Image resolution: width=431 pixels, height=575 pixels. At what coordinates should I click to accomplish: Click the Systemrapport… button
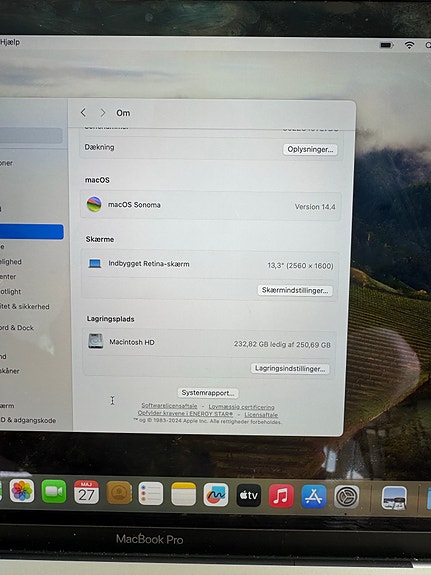208,393
